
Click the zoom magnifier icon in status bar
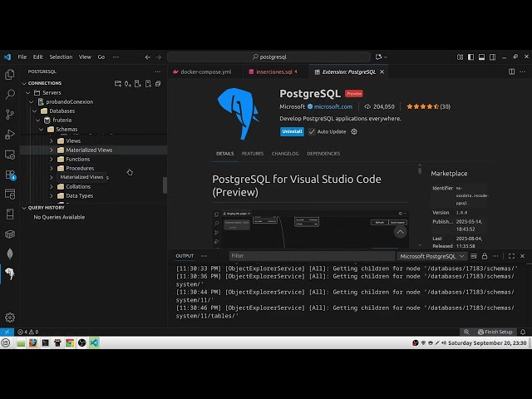[x=466, y=332]
